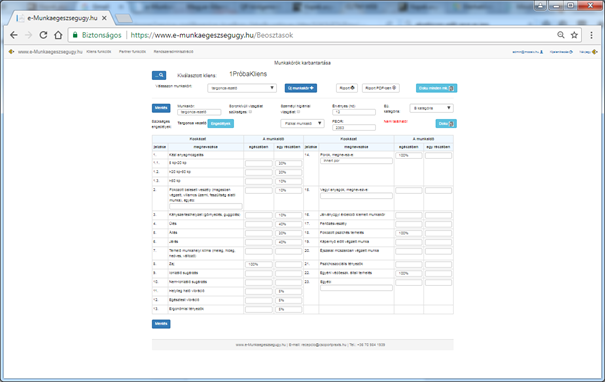This screenshot has width=605, height=382.
Task: Open the Kliens funkciók menu
Action: point(99,52)
